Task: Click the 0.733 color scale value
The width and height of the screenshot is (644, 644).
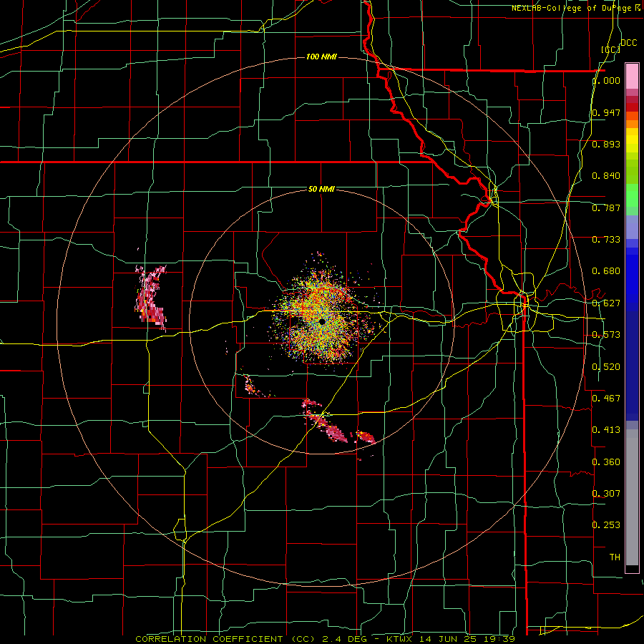Action: 606,240
